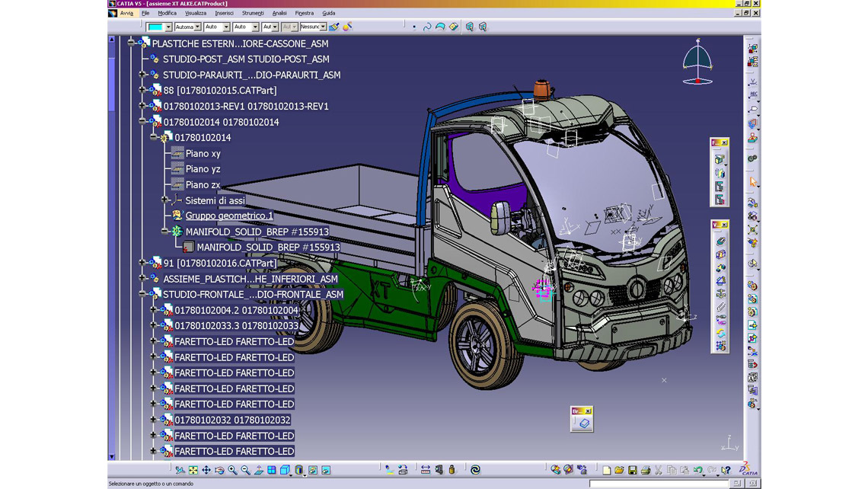Screen dimensions: 868x489
Task: Click the Undo arrow icon
Action: point(698,470)
